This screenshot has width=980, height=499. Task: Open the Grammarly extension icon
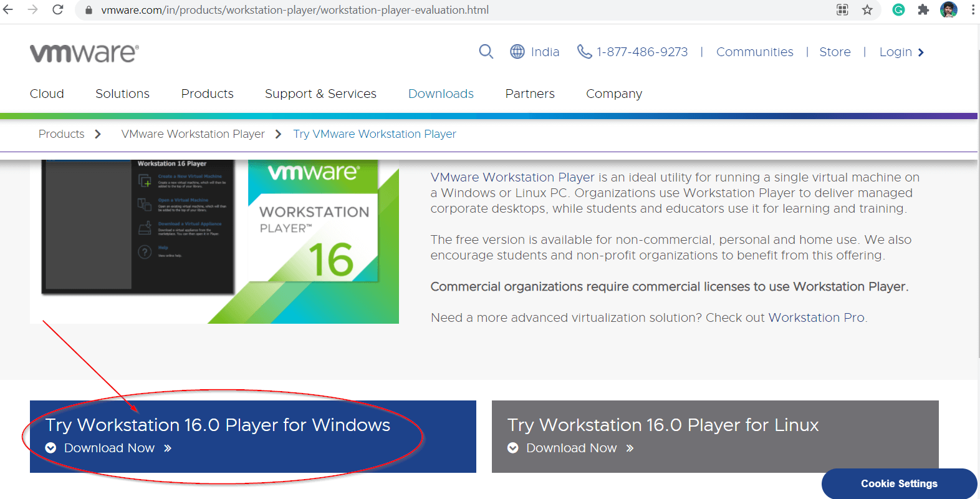coord(898,10)
